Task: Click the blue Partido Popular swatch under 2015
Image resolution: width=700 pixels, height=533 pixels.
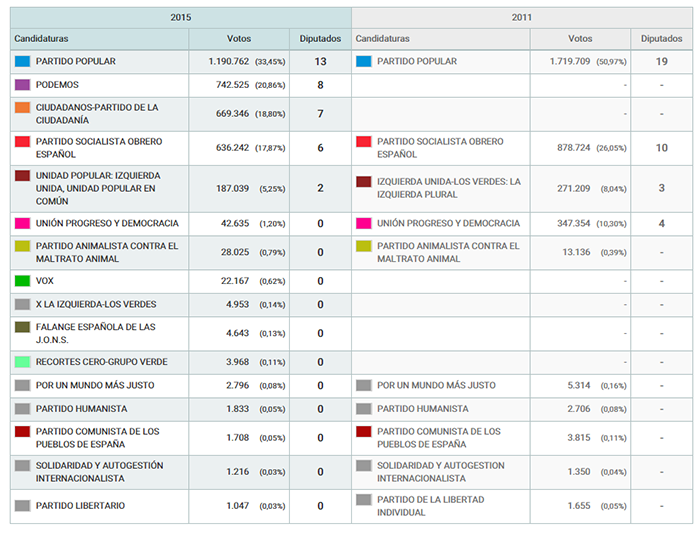Action: (22, 61)
